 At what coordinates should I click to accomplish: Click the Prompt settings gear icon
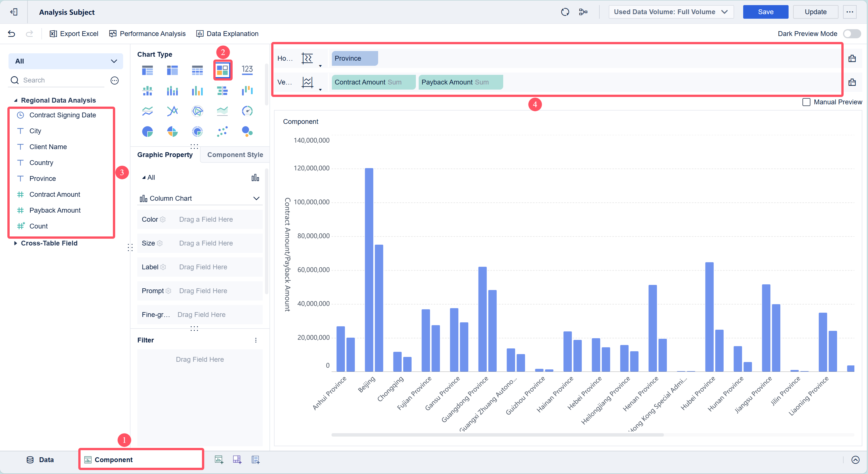tap(168, 291)
